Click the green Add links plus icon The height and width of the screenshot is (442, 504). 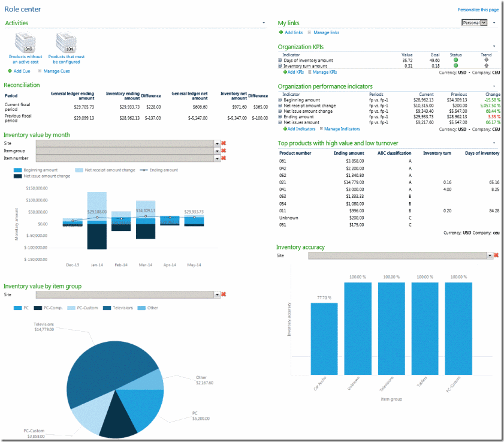point(280,32)
